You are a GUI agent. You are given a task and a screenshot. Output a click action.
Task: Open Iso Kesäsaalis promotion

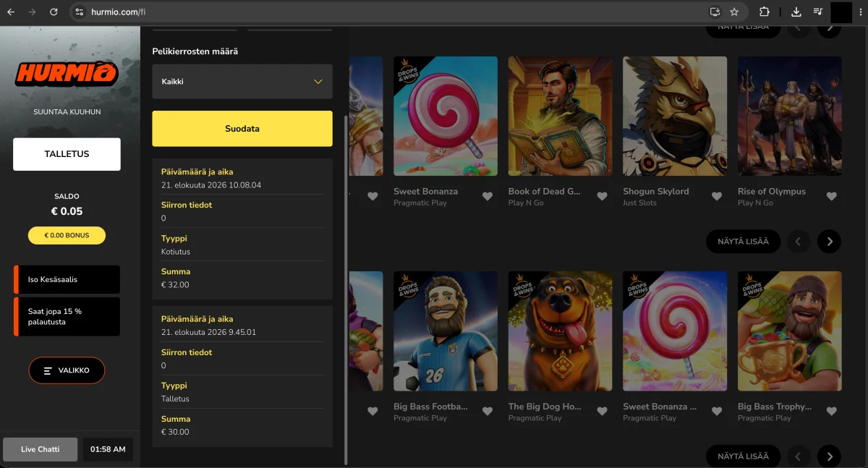(x=67, y=279)
